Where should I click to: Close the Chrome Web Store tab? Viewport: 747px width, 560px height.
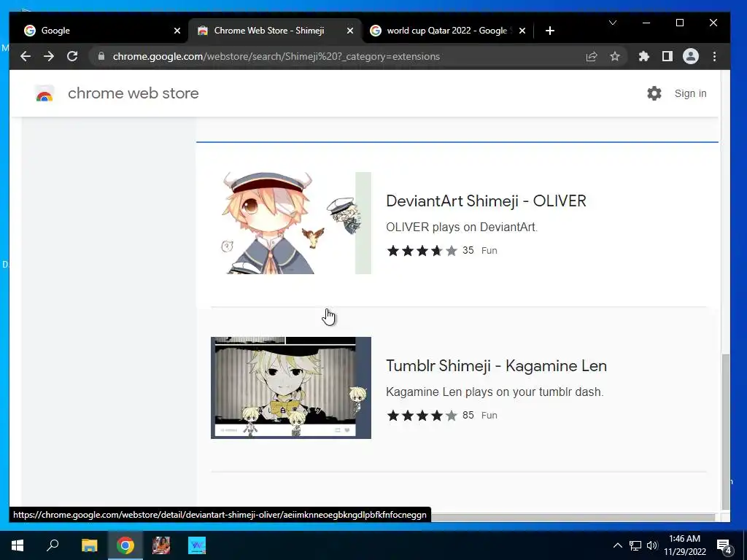(350, 31)
